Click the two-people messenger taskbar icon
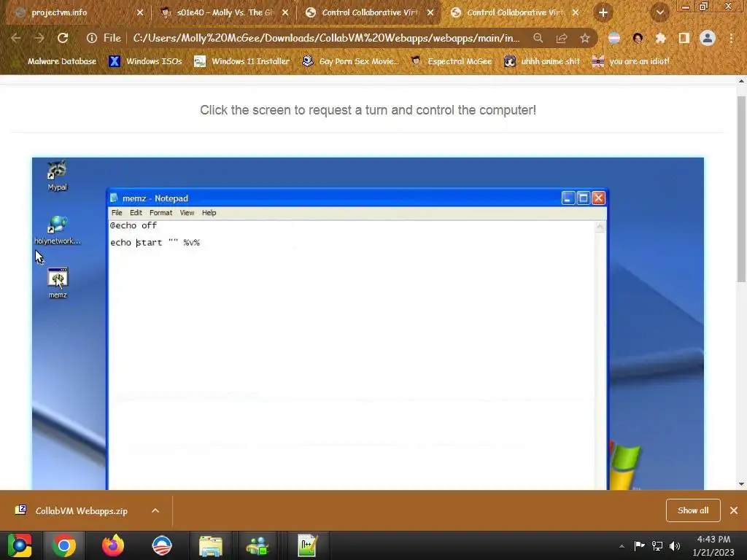The image size is (747, 560). point(258,545)
